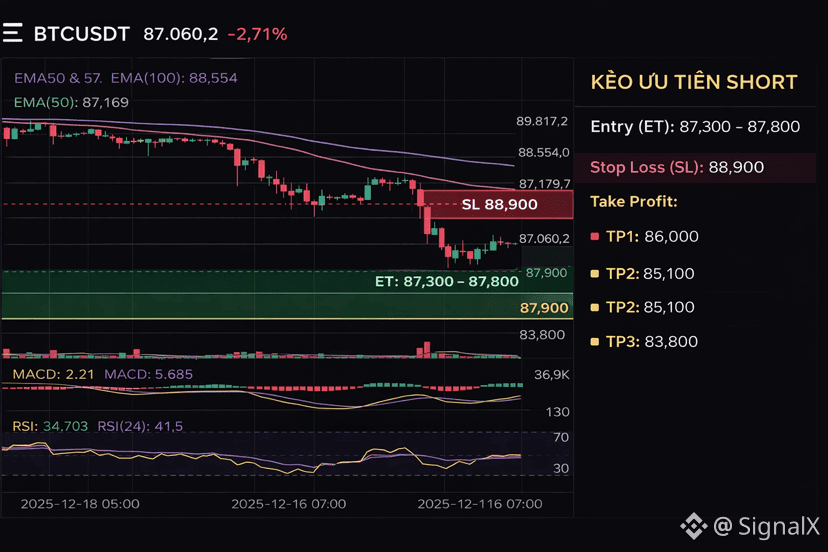The height and width of the screenshot is (552, 828).
Task: Click the Binance logo icon near SignalX
Action: tap(693, 526)
